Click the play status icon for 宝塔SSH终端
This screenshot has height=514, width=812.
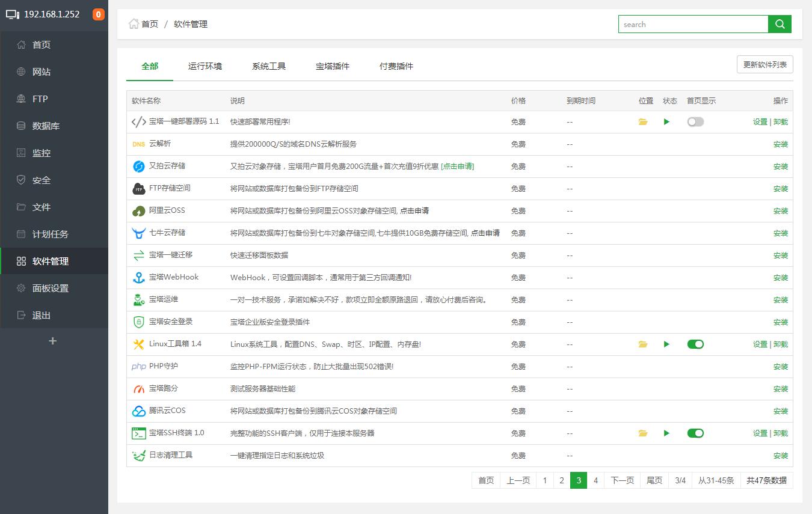coord(666,433)
